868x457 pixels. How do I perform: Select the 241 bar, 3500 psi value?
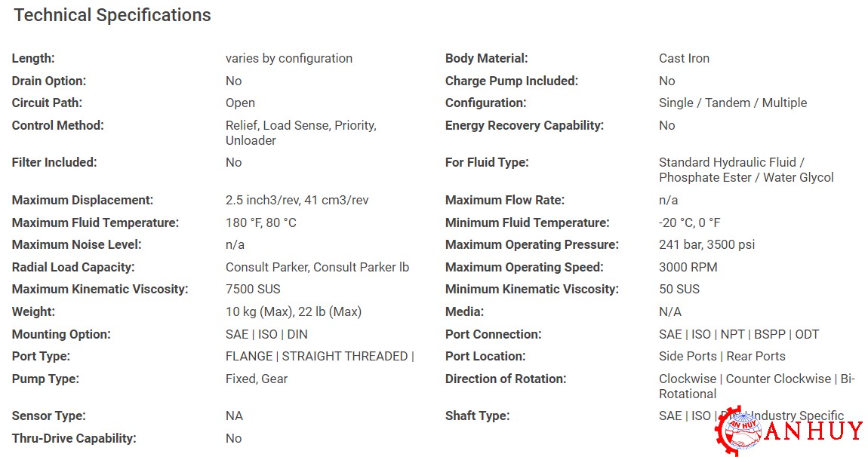(707, 244)
